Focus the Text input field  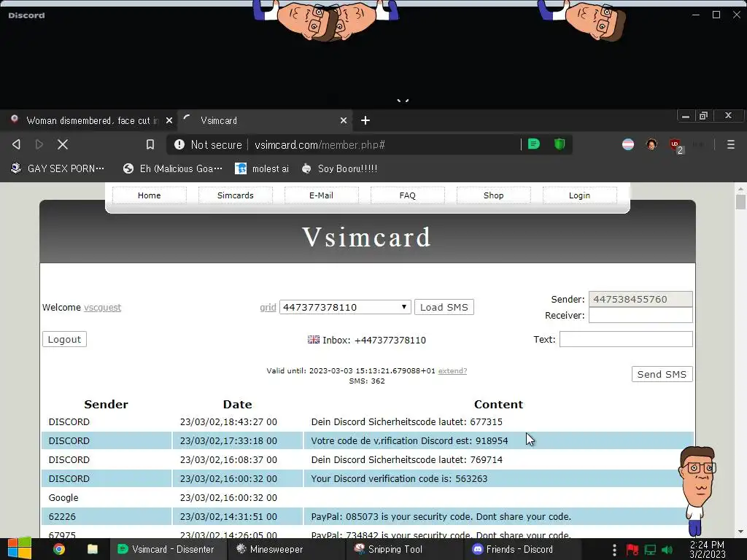pyautogui.click(x=625, y=339)
